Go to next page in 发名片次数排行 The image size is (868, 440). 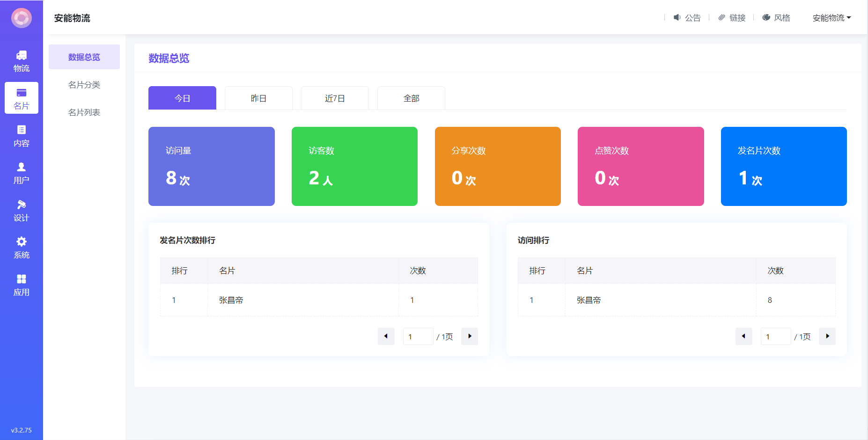[x=470, y=336]
